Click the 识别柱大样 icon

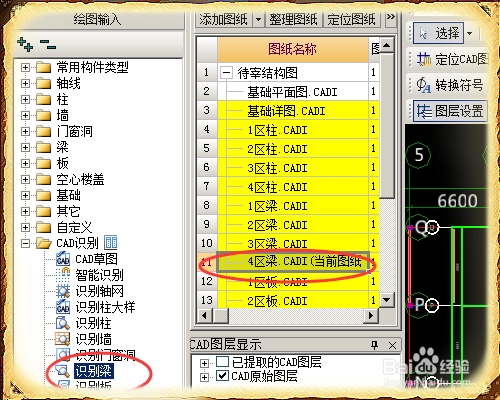click(63, 307)
